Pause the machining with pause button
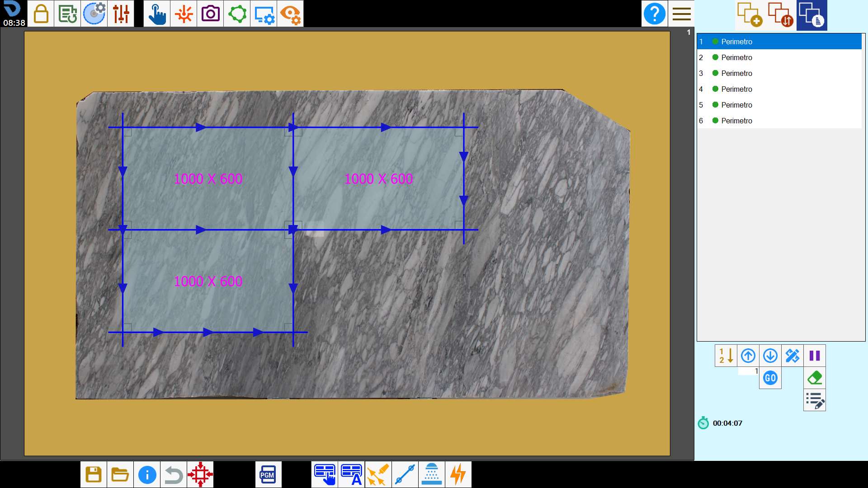The width and height of the screenshot is (868, 488). click(815, 356)
